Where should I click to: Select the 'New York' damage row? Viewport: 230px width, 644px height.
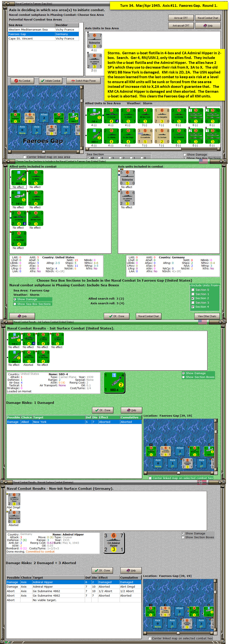pos(74,422)
